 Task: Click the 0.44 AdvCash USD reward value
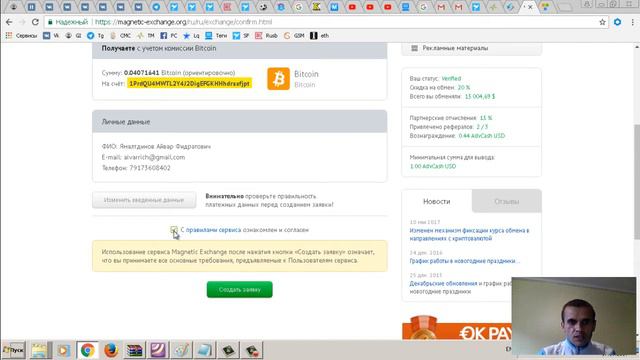tap(482, 136)
